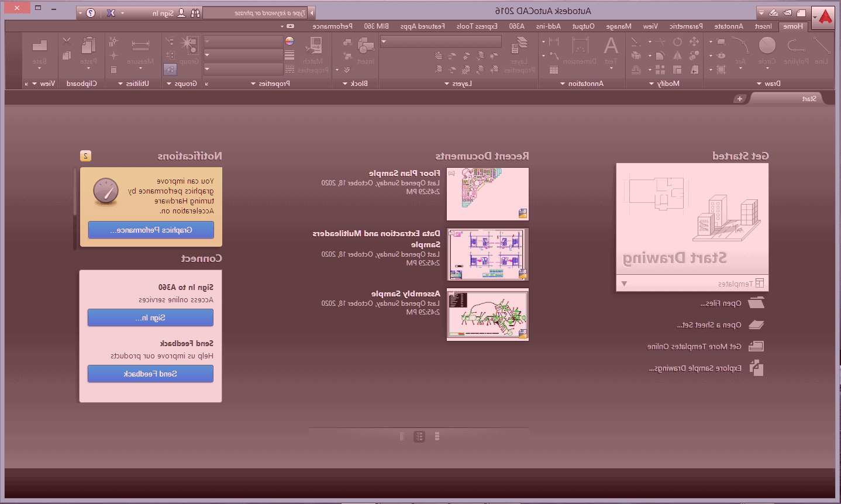Click Open a Sheet Set... link

[x=709, y=325]
